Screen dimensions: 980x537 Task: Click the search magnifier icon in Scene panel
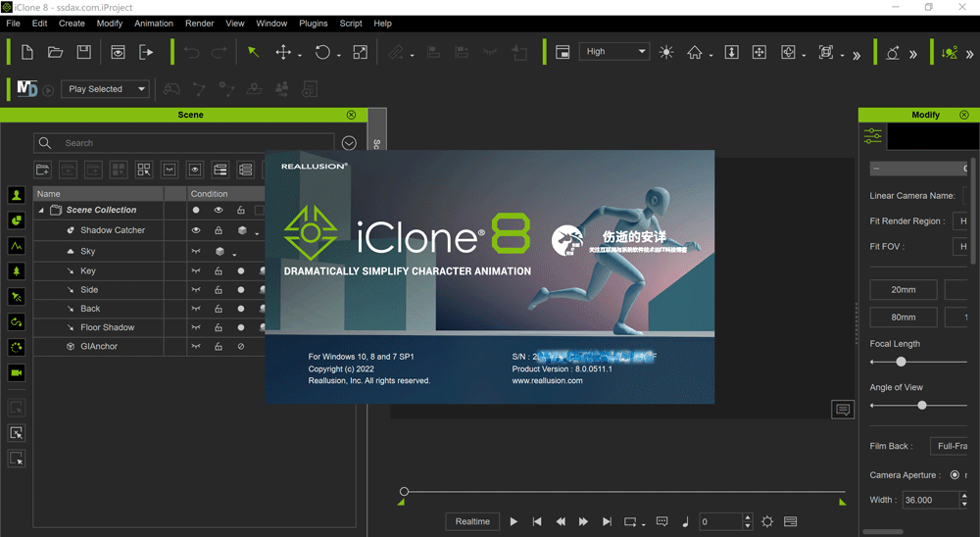pyautogui.click(x=45, y=143)
